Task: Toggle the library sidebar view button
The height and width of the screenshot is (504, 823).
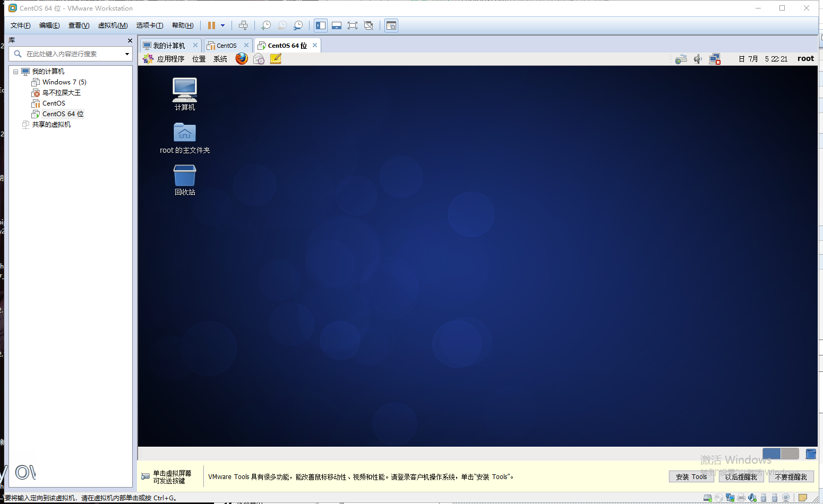Action: (x=321, y=25)
